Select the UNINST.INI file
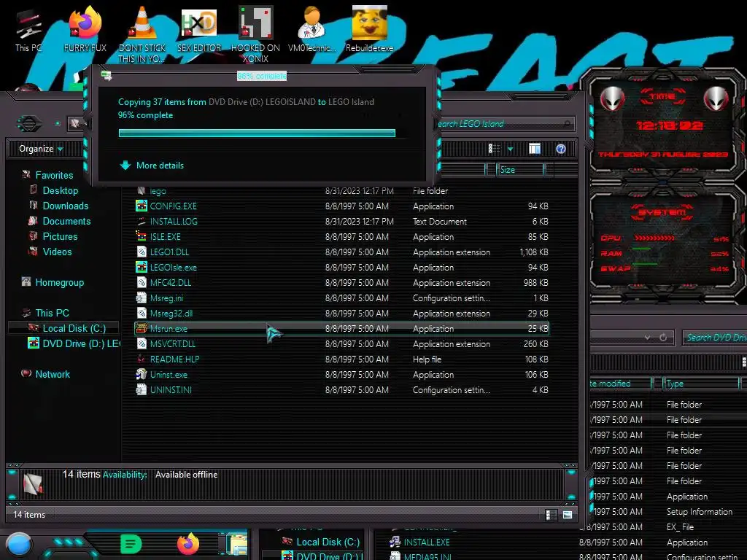This screenshot has width=747, height=560. click(x=171, y=390)
